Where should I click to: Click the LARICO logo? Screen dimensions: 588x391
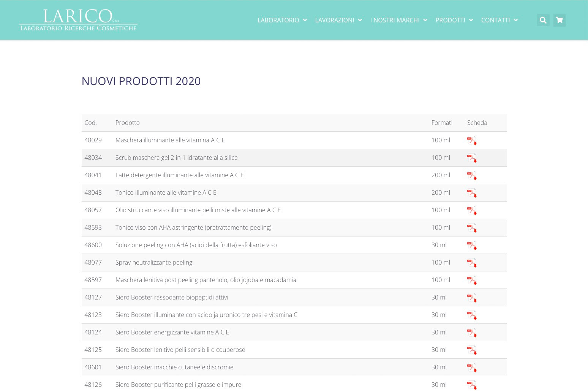coord(78,20)
